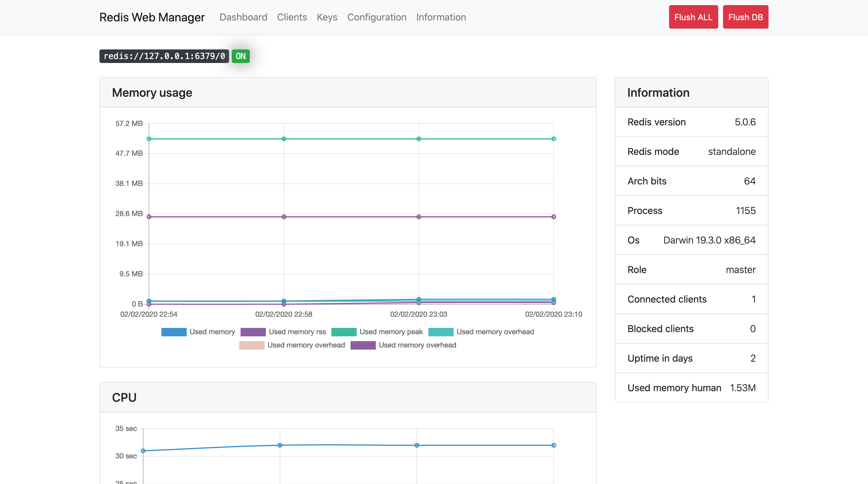Open the Keys nav link
This screenshot has height=484, width=868.
pos(326,17)
